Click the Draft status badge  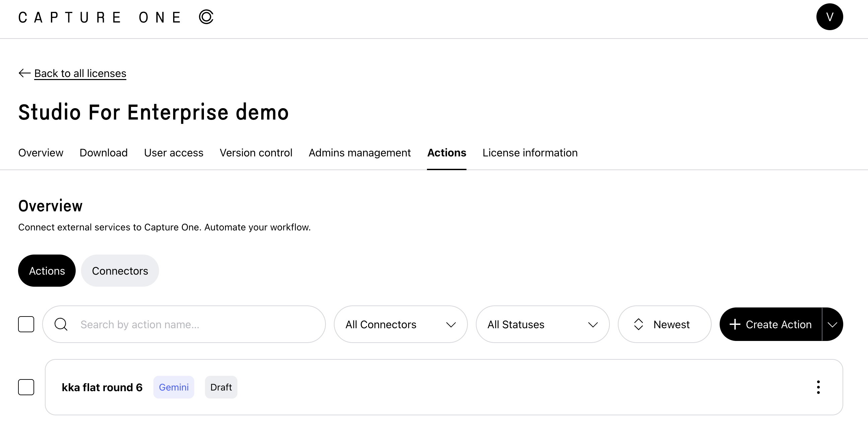pyautogui.click(x=221, y=387)
